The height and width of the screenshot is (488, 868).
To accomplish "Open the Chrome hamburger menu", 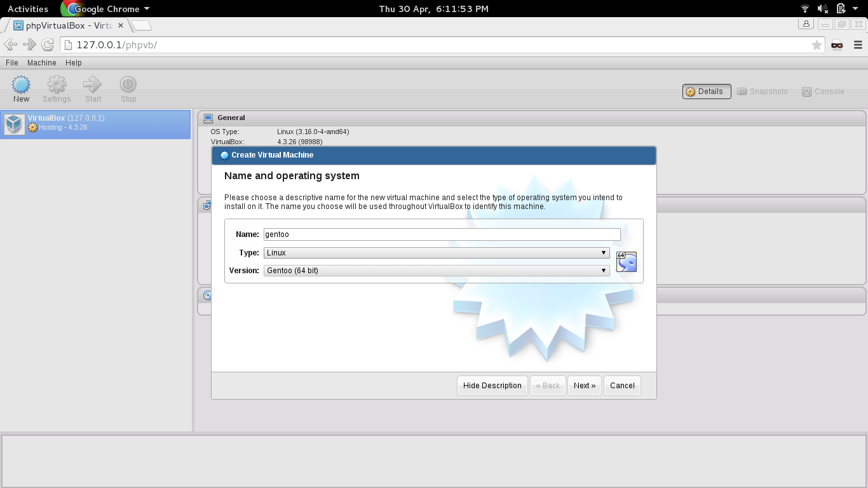I will 858,44.
